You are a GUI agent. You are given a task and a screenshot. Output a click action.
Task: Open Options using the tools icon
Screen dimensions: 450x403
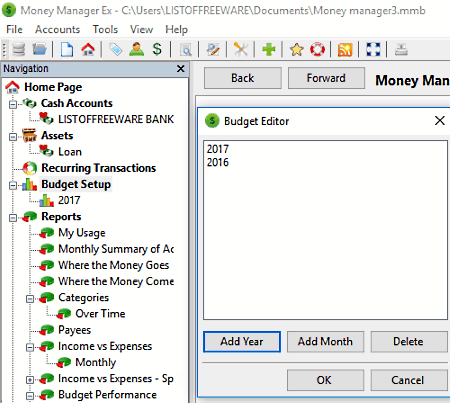tap(241, 49)
